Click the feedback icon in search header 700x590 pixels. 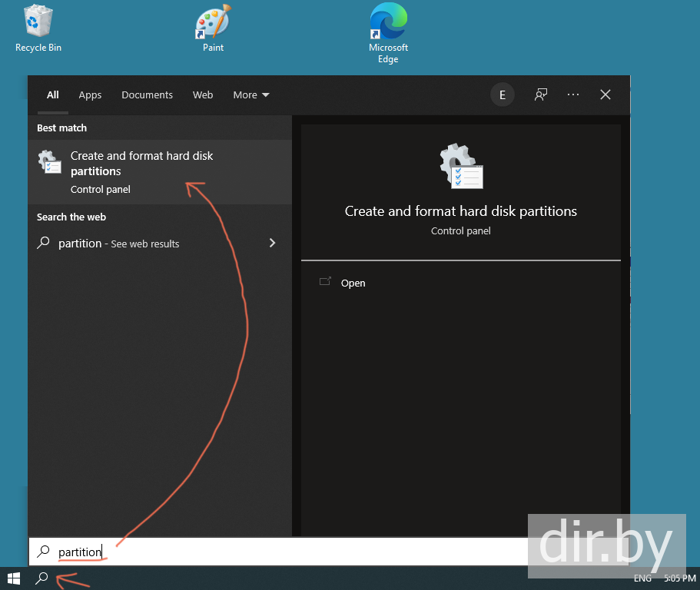point(541,94)
